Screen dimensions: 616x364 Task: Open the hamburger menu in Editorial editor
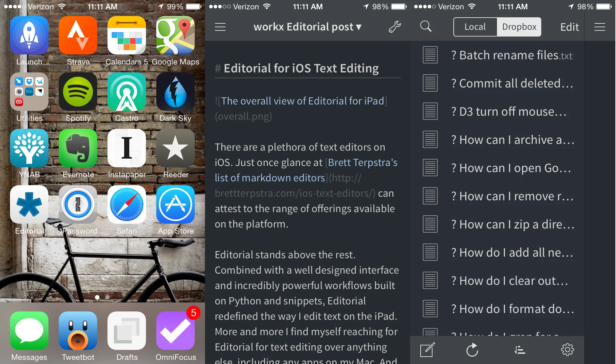220,27
